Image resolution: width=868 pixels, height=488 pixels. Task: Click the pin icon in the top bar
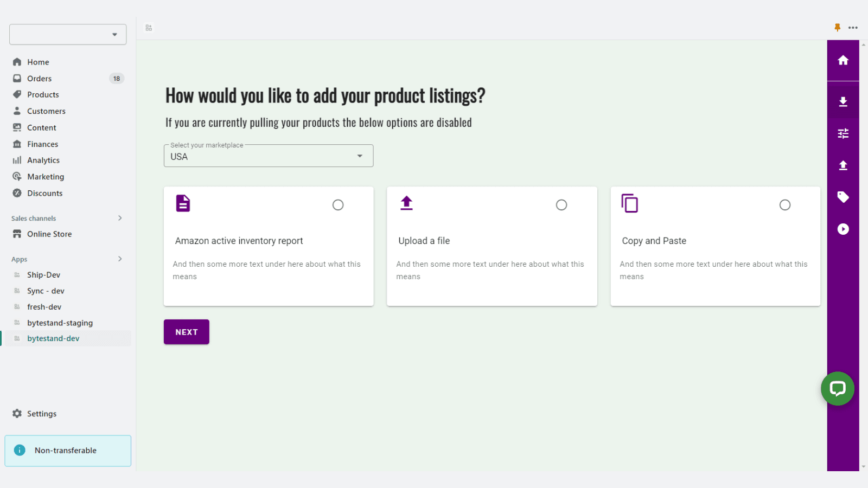tap(837, 27)
